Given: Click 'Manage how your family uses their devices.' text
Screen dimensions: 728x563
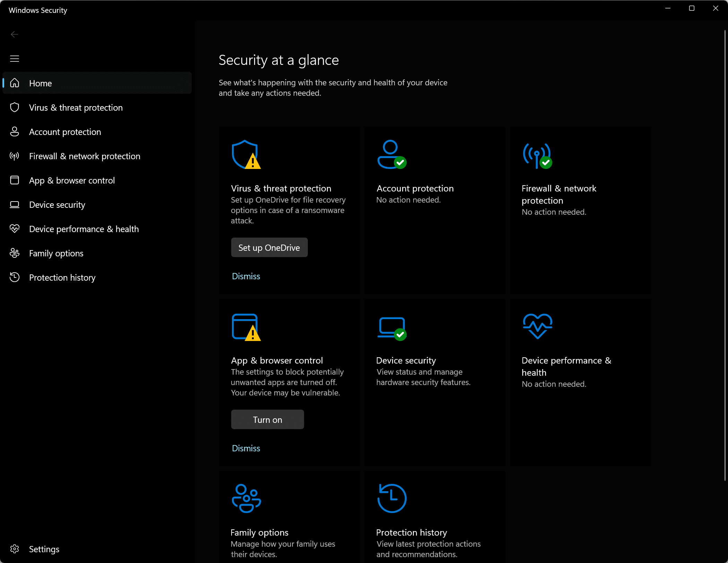Looking at the screenshot, I should (283, 549).
